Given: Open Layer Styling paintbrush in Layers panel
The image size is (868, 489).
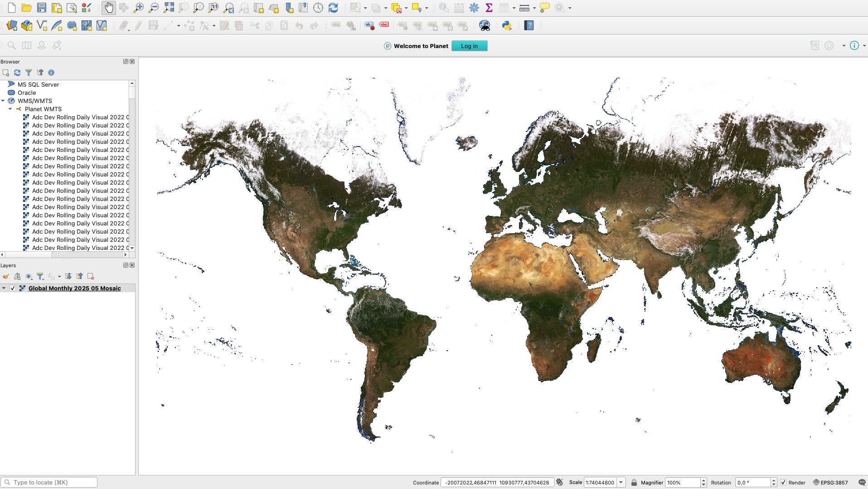Looking at the screenshot, I should click(x=6, y=276).
